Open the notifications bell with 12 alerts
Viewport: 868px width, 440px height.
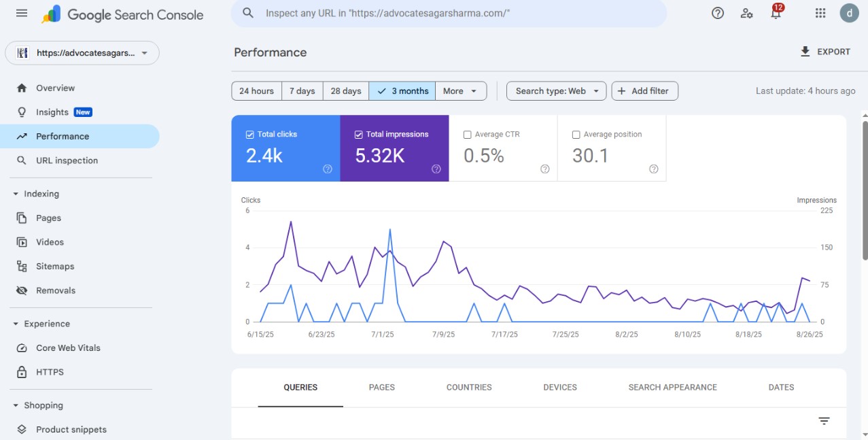[x=776, y=13]
